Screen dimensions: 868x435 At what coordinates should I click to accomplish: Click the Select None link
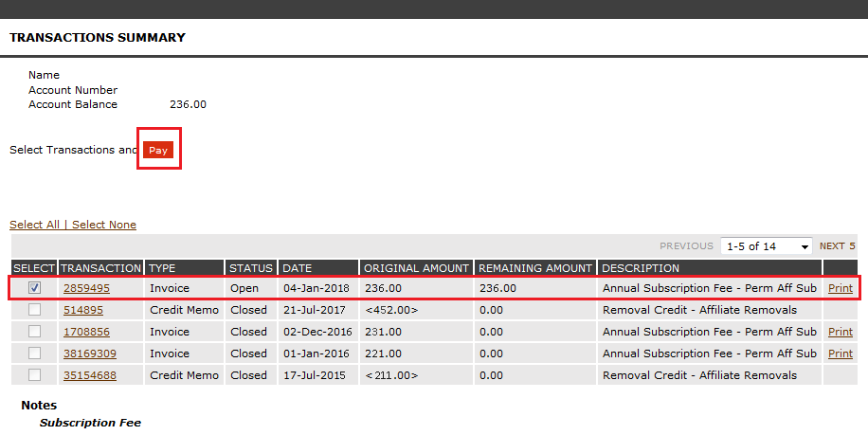104,225
